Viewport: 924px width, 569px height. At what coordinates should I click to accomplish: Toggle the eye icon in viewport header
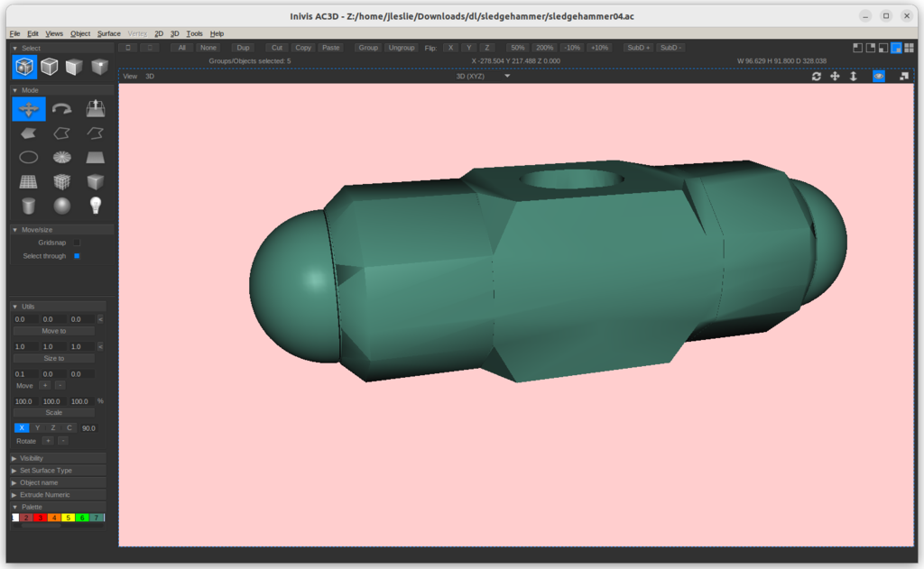tap(878, 77)
